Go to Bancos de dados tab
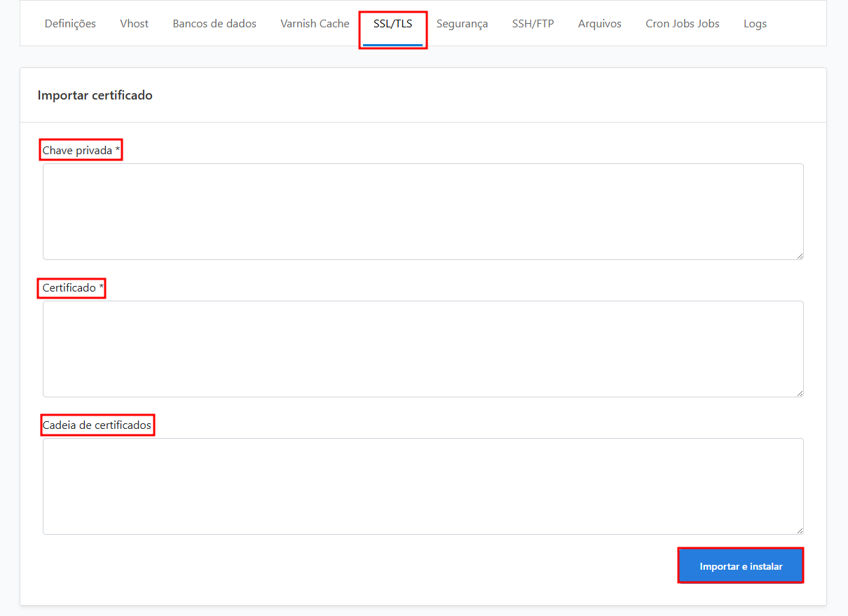This screenshot has width=848, height=616. [214, 24]
